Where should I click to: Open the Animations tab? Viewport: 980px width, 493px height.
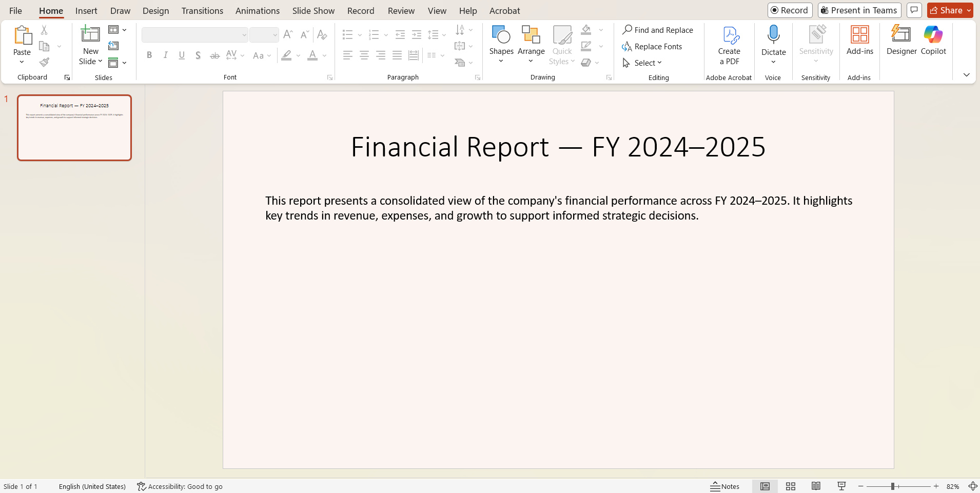tap(258, 11)
